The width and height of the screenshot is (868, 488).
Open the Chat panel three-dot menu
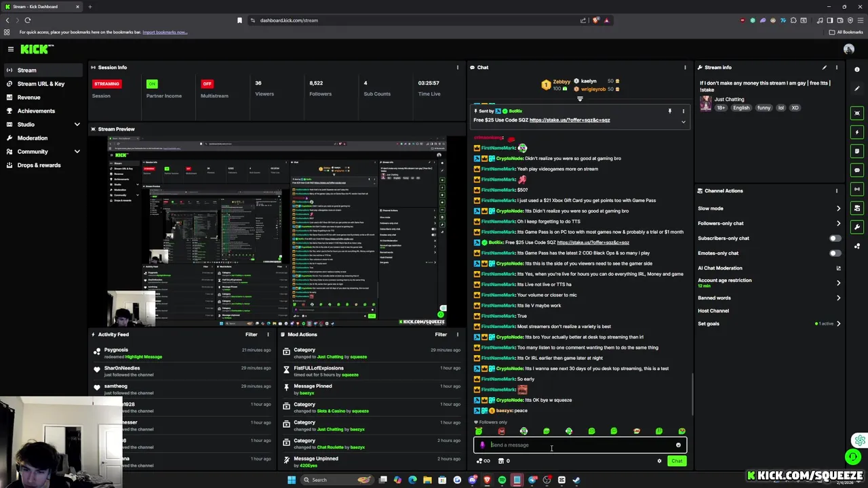(x=685, y=67)
